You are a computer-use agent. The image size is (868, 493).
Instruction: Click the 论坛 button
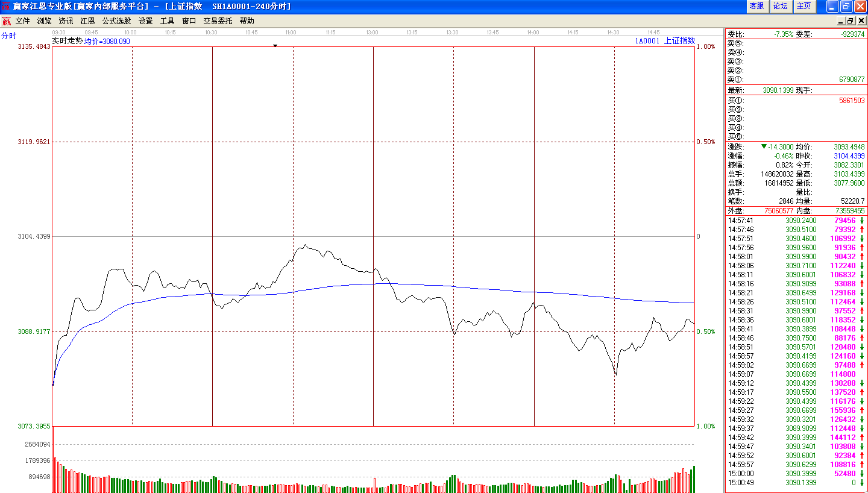coord(780,6)
